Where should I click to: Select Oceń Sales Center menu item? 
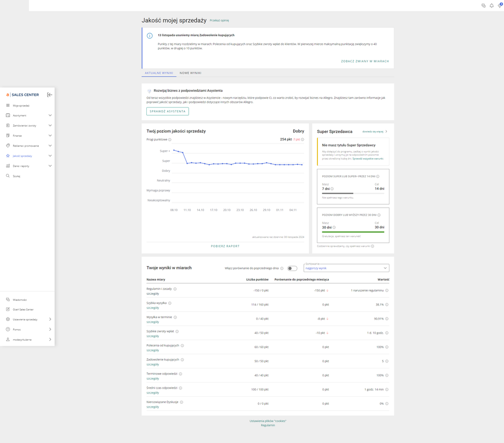pos(23,310)
